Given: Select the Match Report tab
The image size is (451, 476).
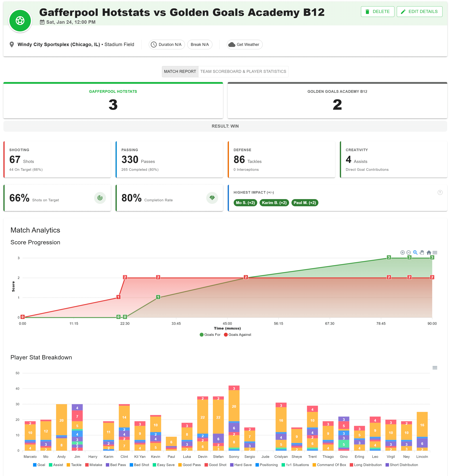Looking at the screenshot, I should [x=180, y=71].
